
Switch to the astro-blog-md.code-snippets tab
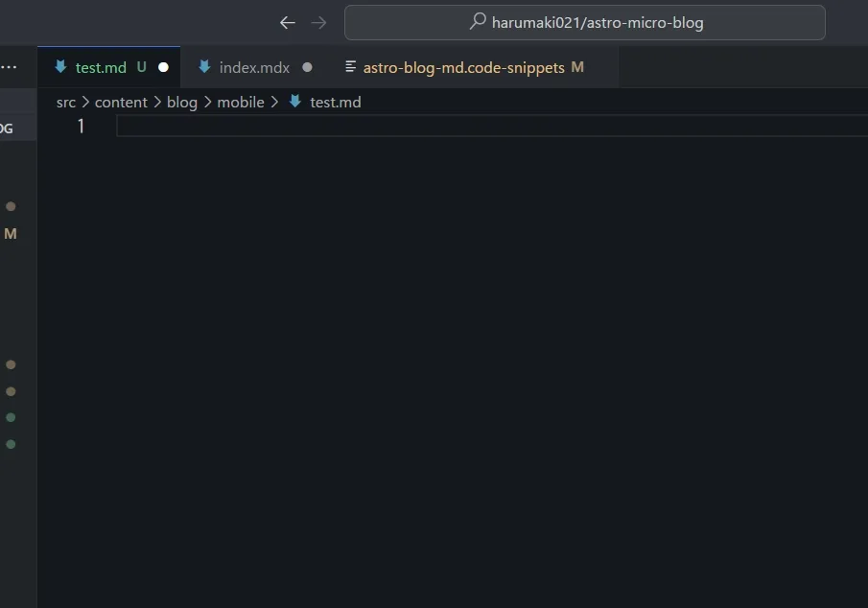pos(463,67)
